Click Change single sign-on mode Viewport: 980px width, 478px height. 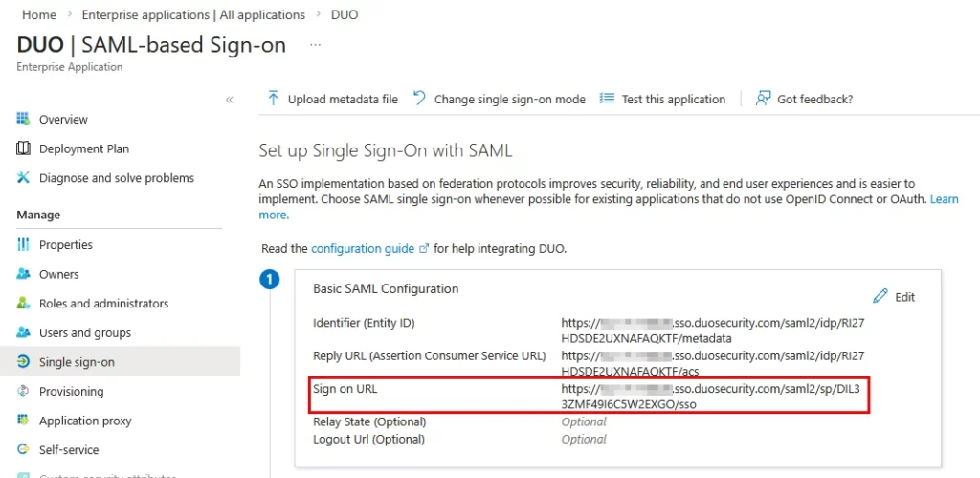(x=510, y=100)
